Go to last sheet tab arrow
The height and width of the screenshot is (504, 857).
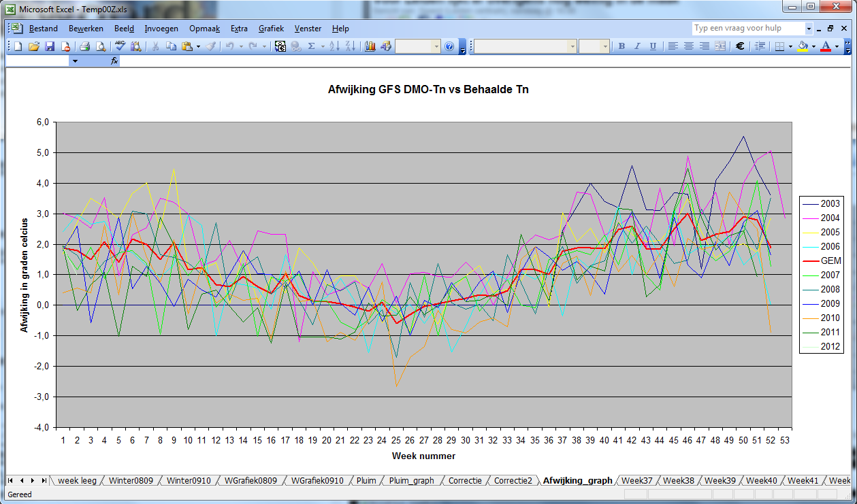point(44,480)
